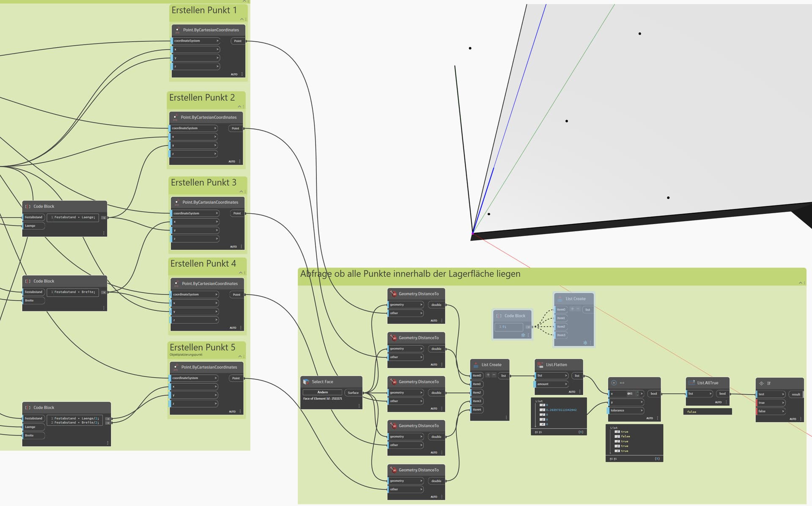Screen dimensions: 812x506
Task: Click the Festabstand + Laenge; code field
Action: click(x=73, y=217)
